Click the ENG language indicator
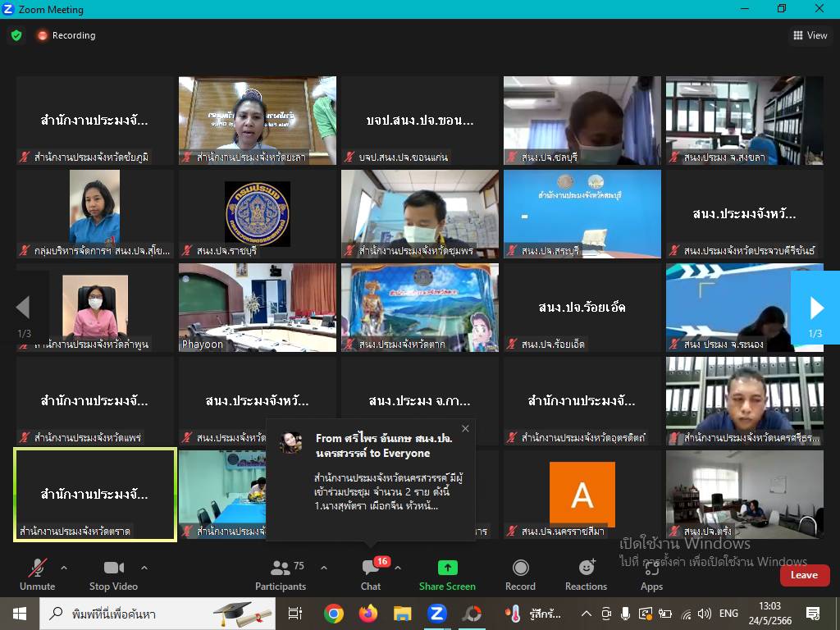Screen dimensions: 840x630 pos(728,614)
